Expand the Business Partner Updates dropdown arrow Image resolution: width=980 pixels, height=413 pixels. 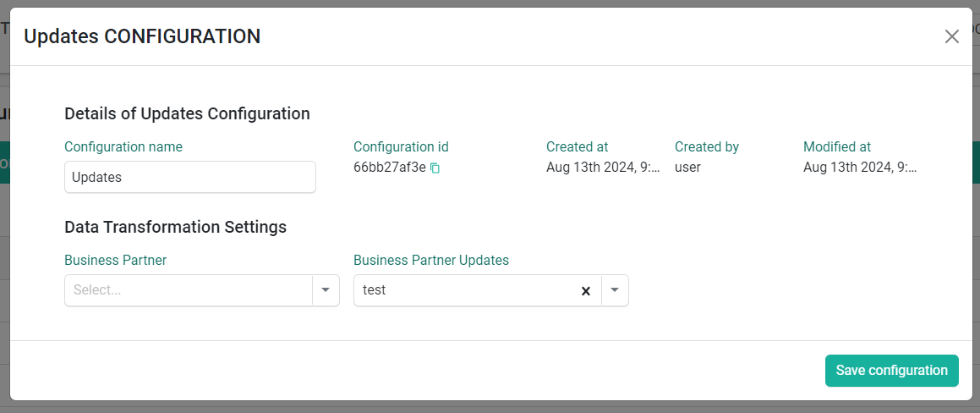coord(615,290)
